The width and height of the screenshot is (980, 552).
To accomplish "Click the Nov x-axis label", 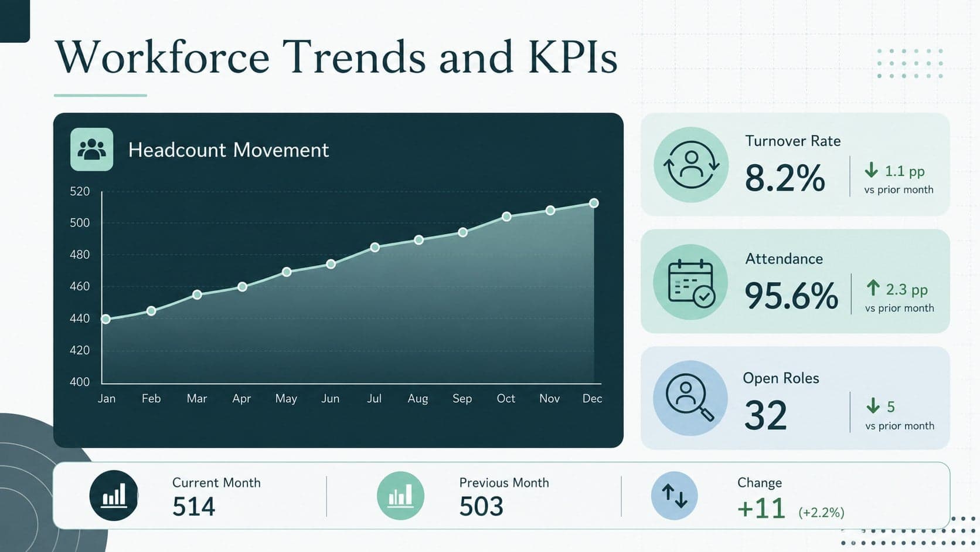I will pyautogui.click(x=550, y=398).
